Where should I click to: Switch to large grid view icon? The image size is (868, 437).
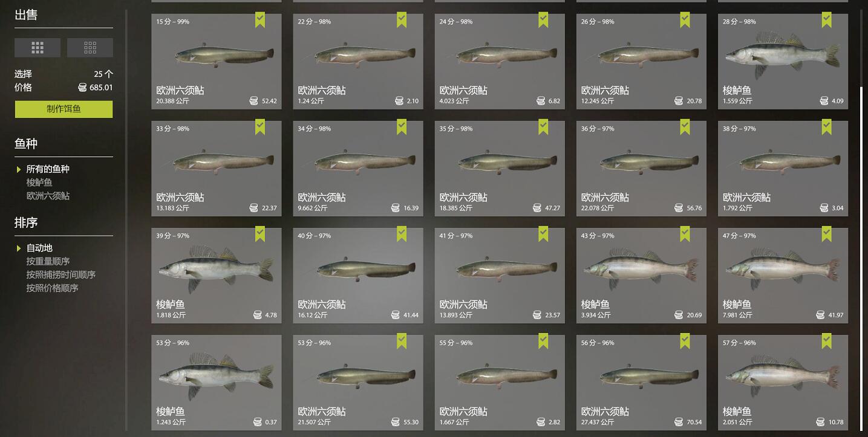[38, 48]
